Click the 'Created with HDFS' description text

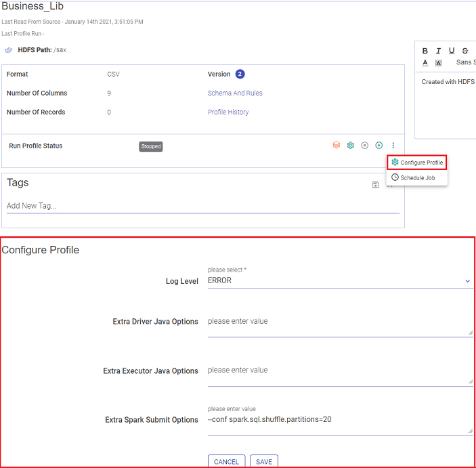click(448, 82)
